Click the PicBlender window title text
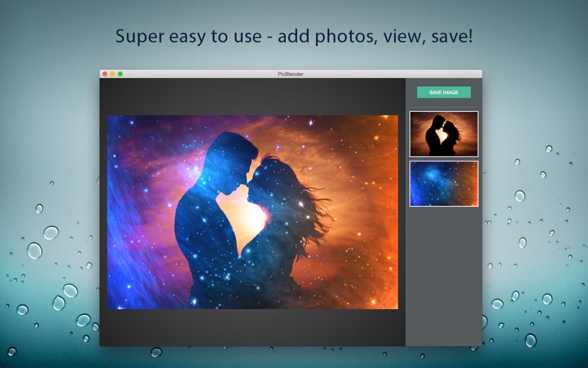The width and height of the screenshot is (588, 368). pos(290,74)
